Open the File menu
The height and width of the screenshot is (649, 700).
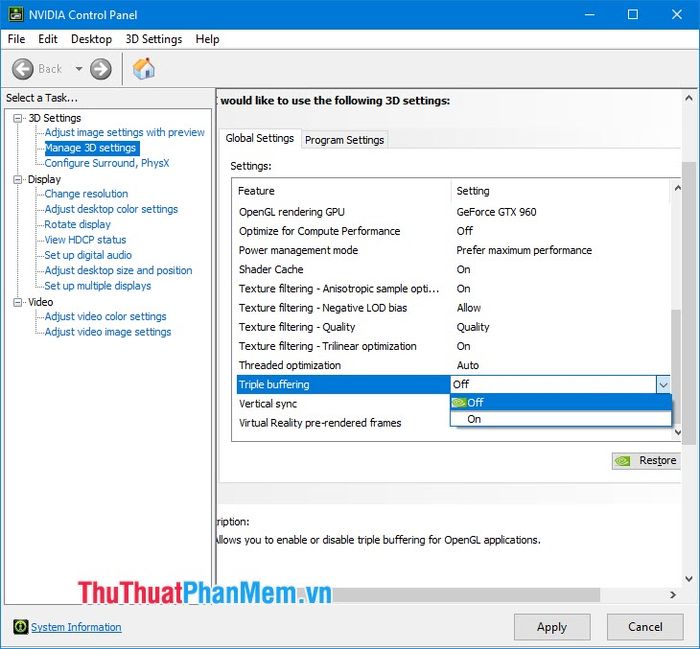click(17, 39)
